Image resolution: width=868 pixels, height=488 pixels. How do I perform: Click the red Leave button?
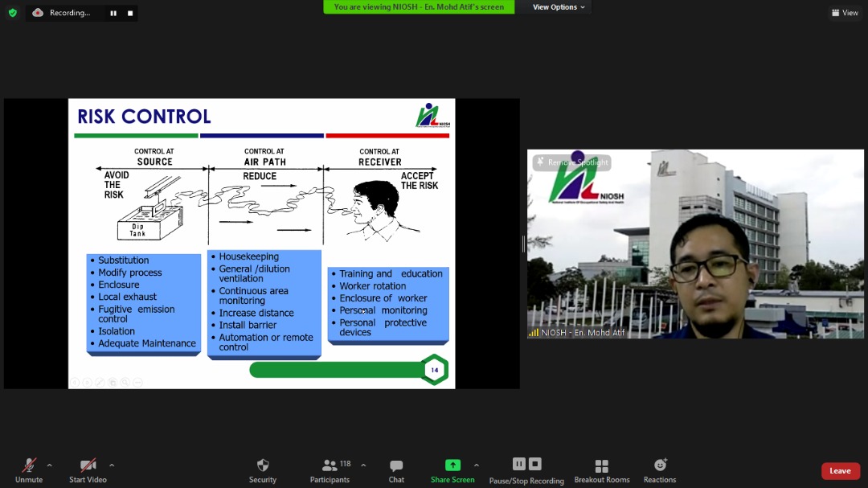click(840, 471)
